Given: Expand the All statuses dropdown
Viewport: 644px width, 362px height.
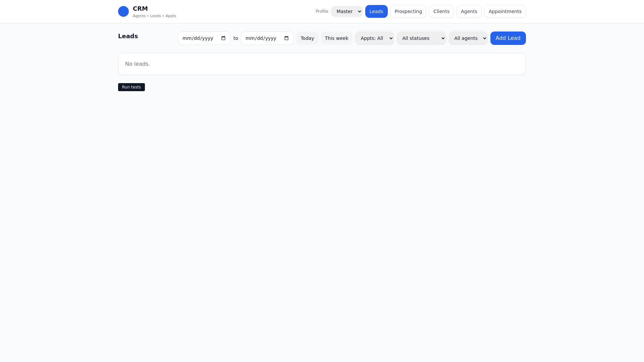Looking at the screenshot, I should click(421, 38).
